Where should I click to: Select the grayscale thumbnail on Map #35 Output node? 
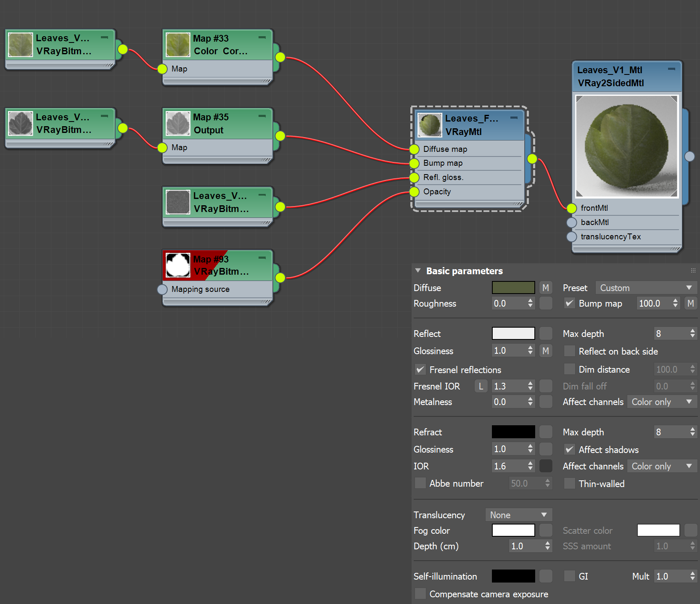tap(177, 123)
